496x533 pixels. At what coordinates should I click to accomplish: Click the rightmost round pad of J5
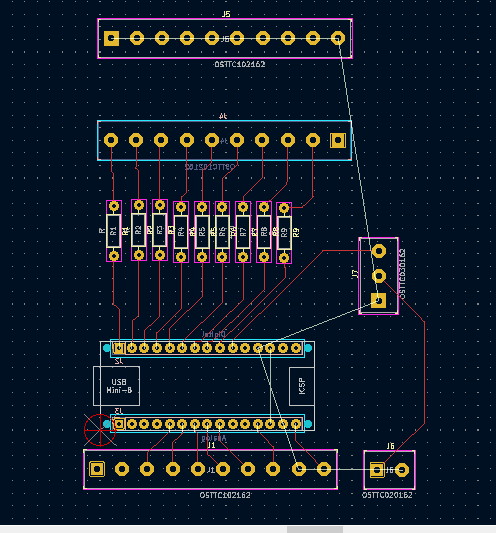[338, 38]
